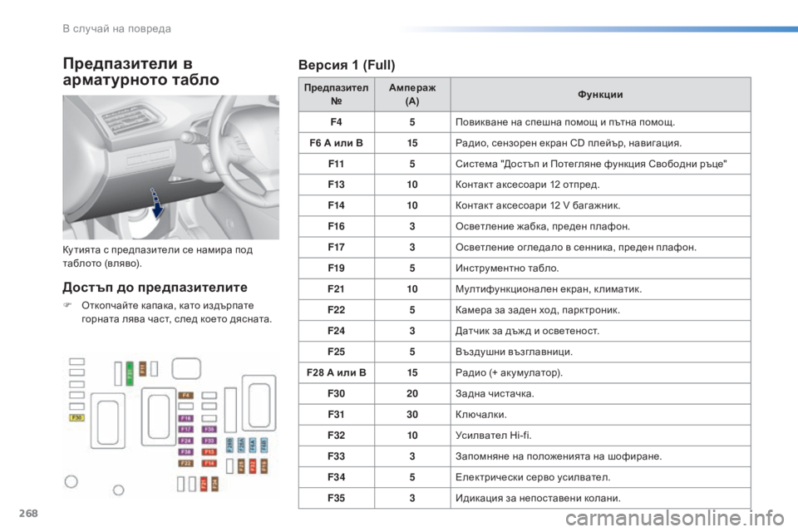
Task: Click the brown F19 fuse in the diagram
Action: (264, 466)
